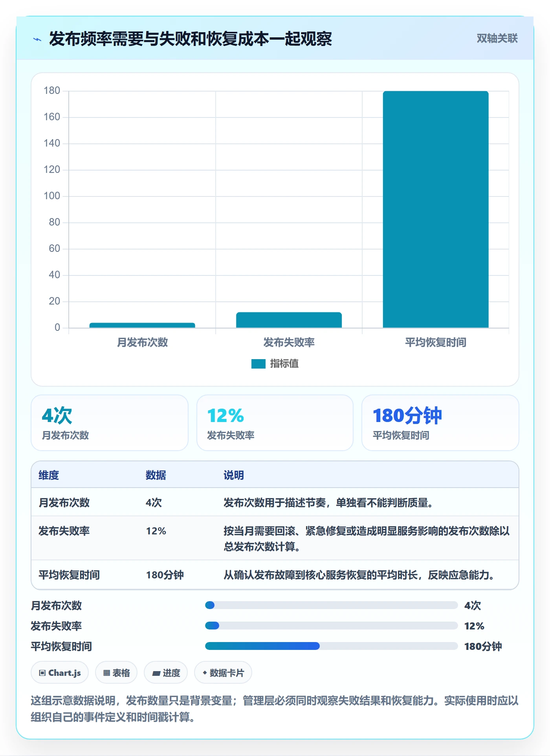Click the "12%" value right of the progress bar
Screen dimensions: 550x756
tap(474, 626)
